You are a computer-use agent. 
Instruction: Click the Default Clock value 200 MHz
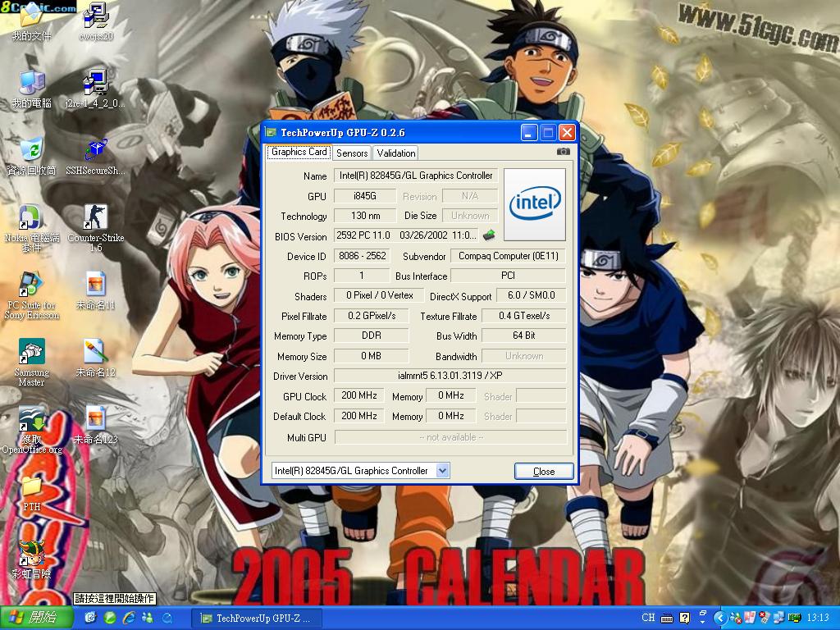(359, 416)
